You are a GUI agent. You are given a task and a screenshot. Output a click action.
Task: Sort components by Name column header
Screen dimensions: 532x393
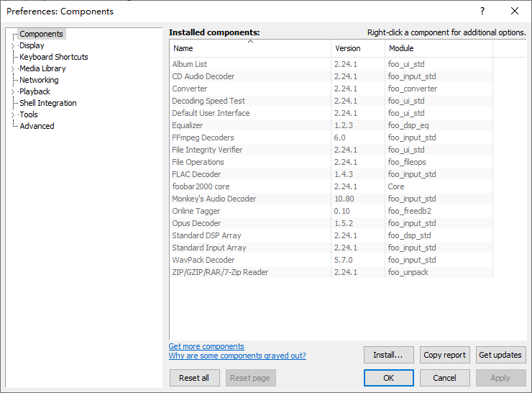[x=216, y=48]
